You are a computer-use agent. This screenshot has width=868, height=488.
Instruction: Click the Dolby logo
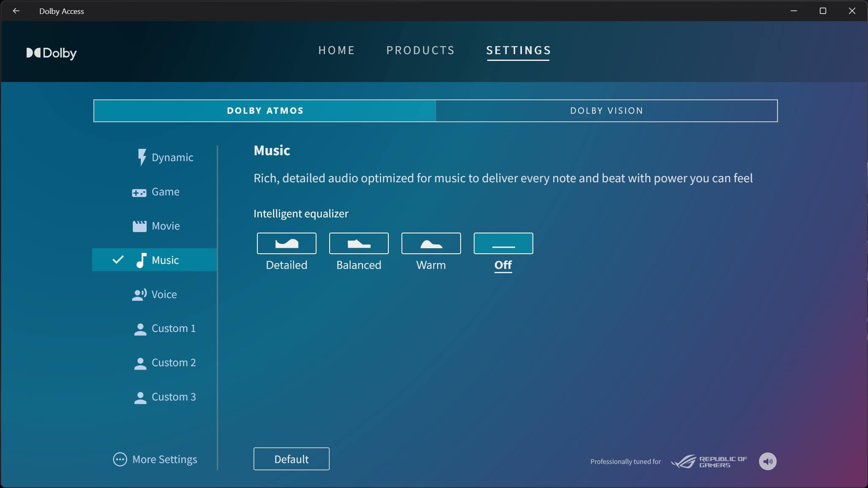[52, 53]
